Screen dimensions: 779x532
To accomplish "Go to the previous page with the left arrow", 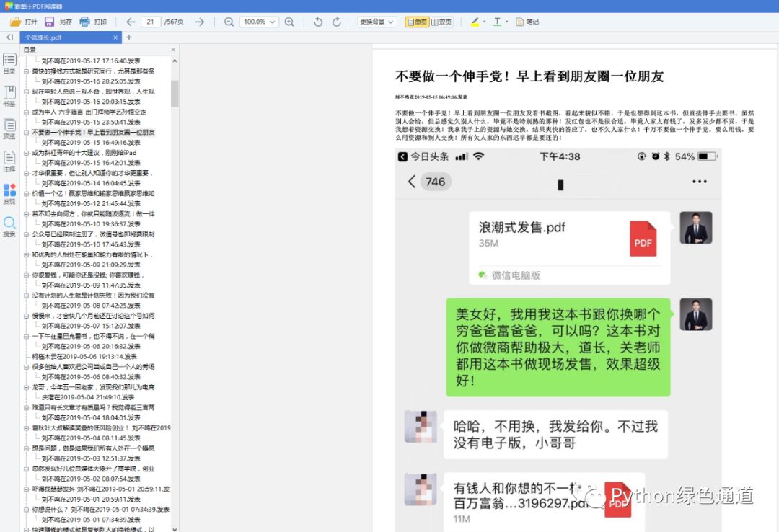I will (131, 22).
